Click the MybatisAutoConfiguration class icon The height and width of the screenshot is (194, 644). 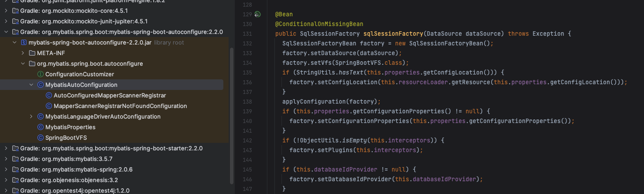(x=41, y=85)
